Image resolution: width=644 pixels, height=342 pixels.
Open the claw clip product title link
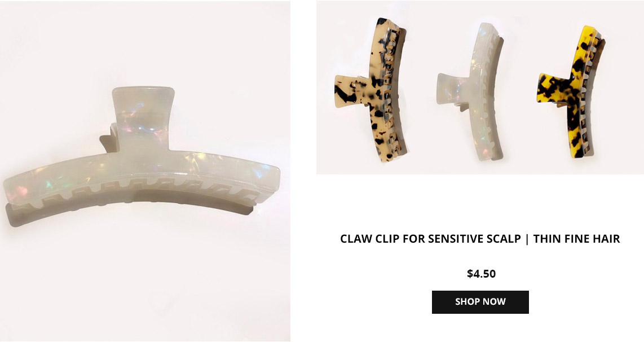coord(480,239)
